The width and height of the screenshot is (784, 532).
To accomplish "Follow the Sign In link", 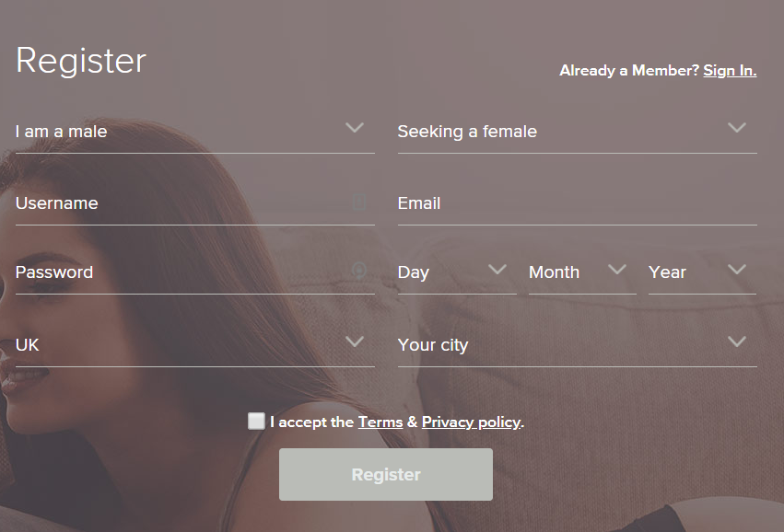I will (730, 71).
